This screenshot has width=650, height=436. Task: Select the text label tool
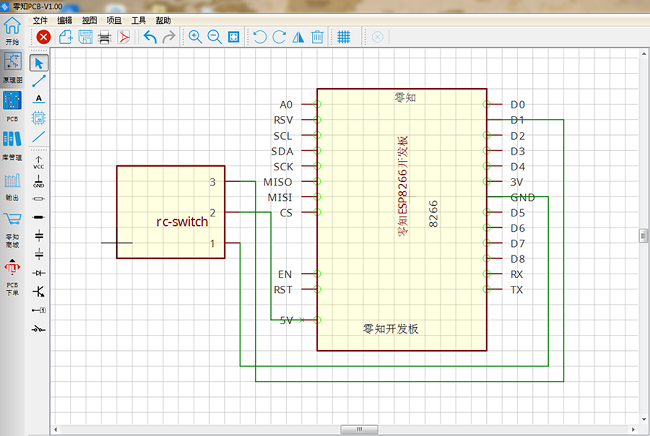coord(39,99)
